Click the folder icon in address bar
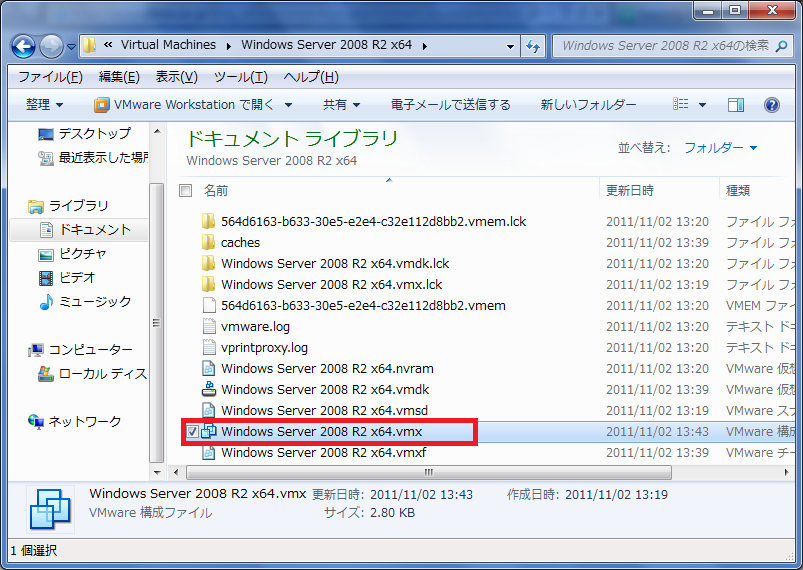 (x=89, y=46)
